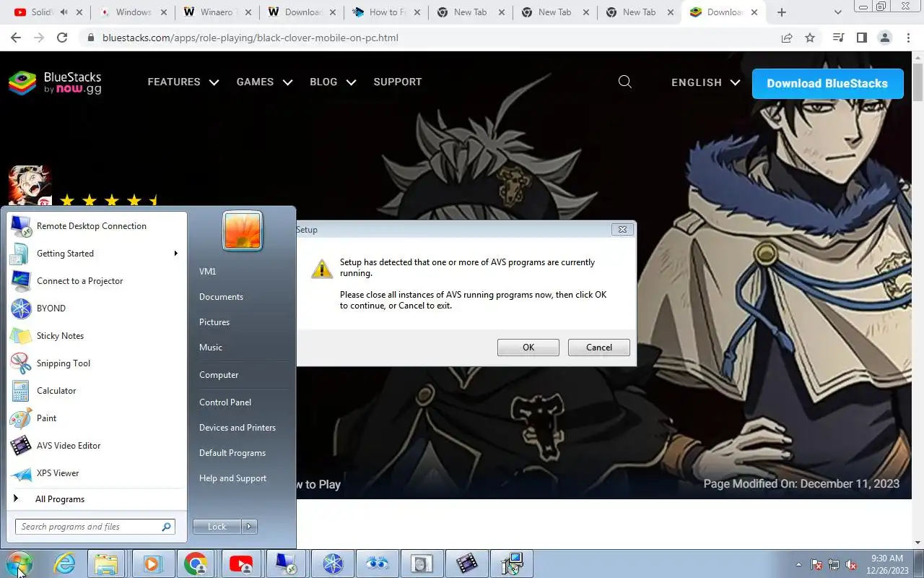Image resolution: width=924 pixels, height=578 pixels.
Task: Open Devices and Printers
Action: tap(237, 428)
